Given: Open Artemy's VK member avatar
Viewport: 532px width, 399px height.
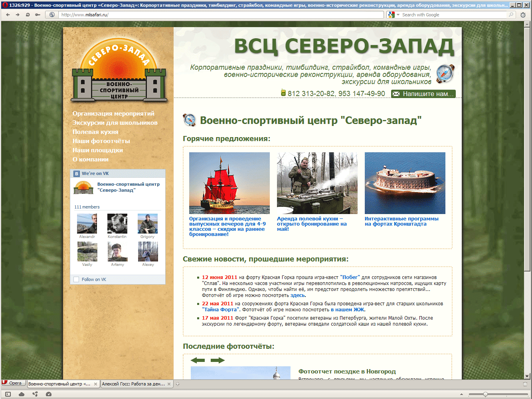Looking at the screenshot, I should (x=117, y=252).
